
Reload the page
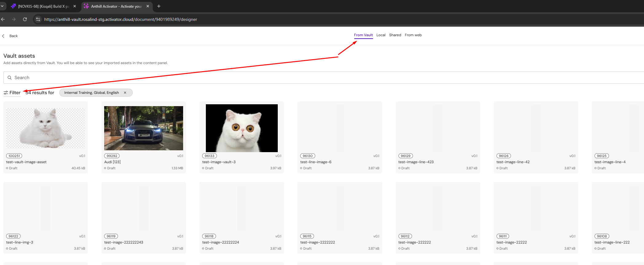(25, 19)
